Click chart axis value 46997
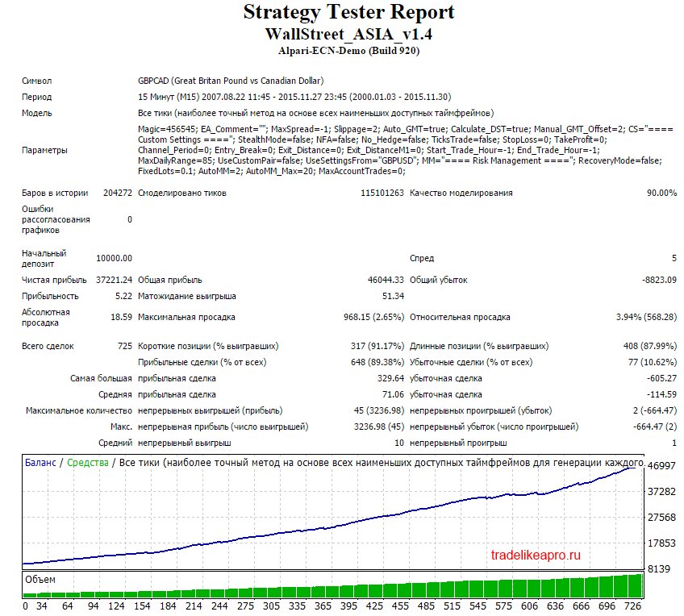The image size is (684, 616). pyautogui.click(x=661, y=465)
